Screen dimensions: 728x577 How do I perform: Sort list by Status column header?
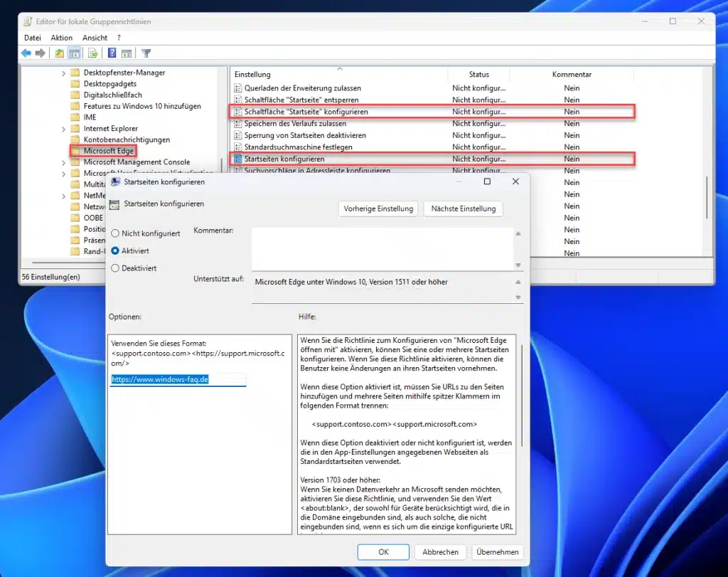[x=478, y=74]
